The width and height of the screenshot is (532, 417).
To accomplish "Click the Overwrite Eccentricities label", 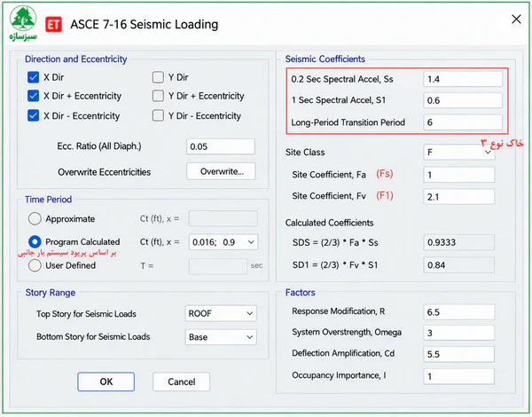I will click(104, 172).
